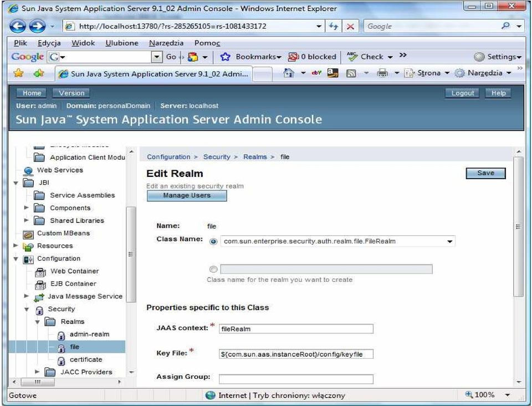Viewport: 532px width, 406px height.
Task: Click the browser Home house icon
Action: pos(288,73)
